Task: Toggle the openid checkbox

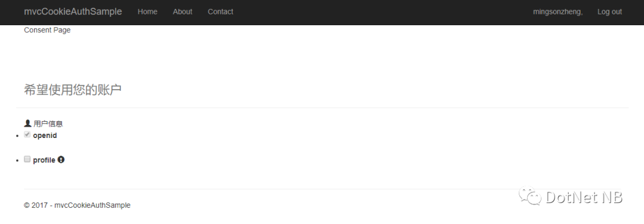Action: click(x=27, y=134)
